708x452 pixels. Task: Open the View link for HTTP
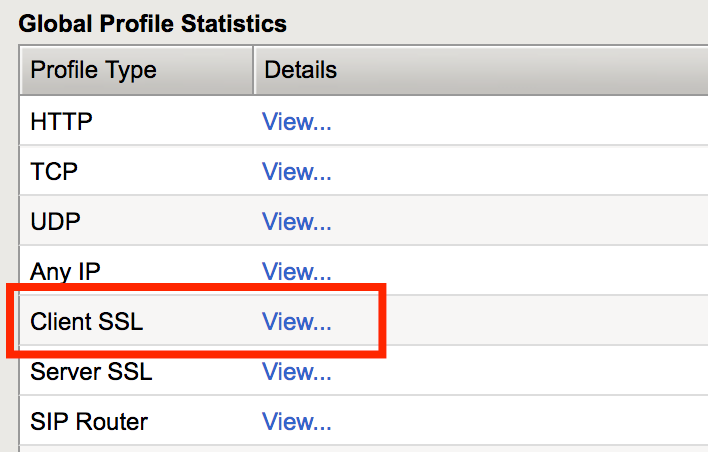296,123
